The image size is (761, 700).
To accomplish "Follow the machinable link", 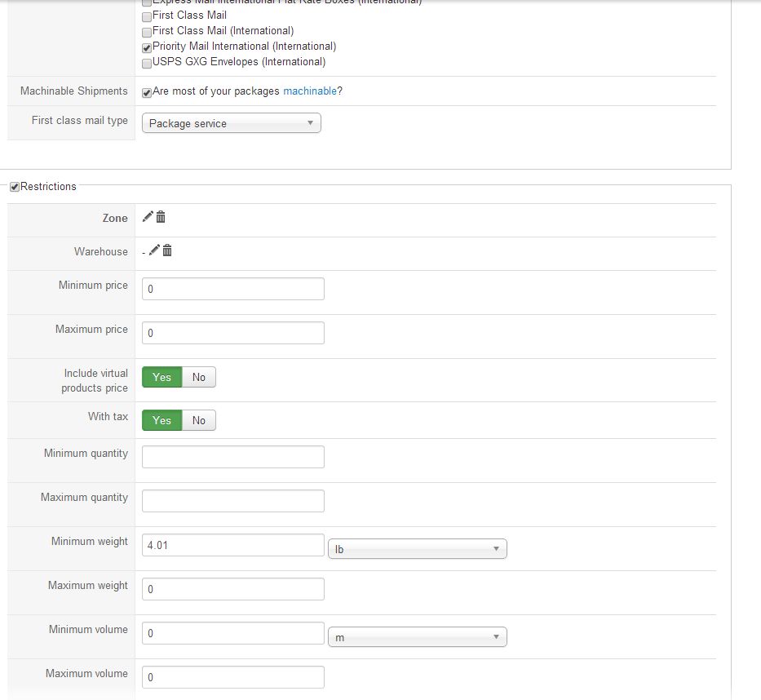I will point(310,91).
